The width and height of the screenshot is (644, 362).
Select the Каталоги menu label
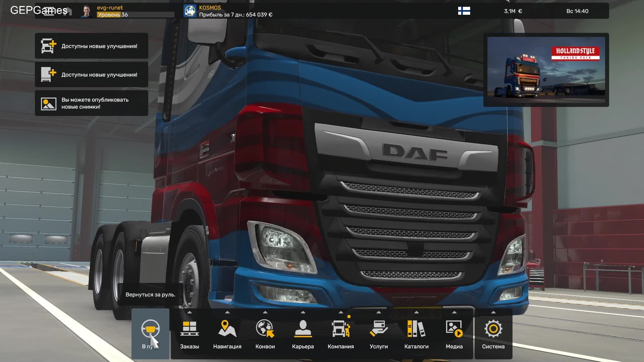[x=416, y=347]
